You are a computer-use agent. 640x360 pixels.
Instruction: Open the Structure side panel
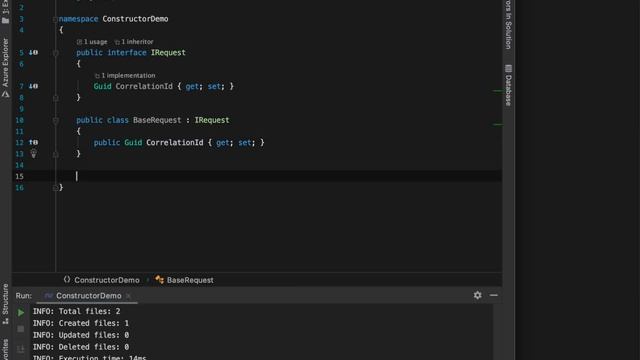[5, 304]
